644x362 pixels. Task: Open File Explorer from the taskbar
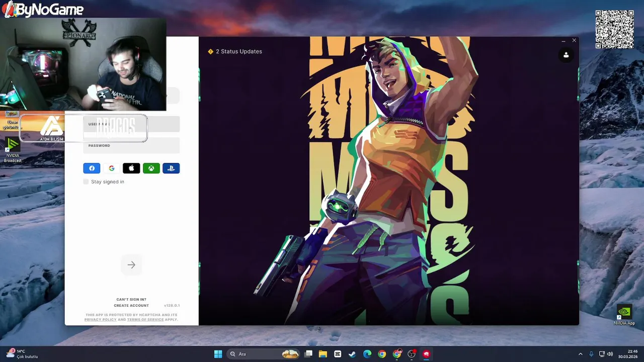point(323,354)
